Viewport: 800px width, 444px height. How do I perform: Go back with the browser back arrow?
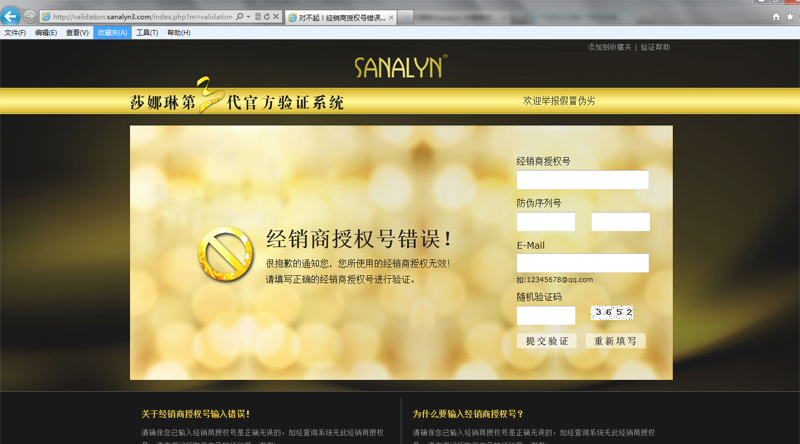10,16
